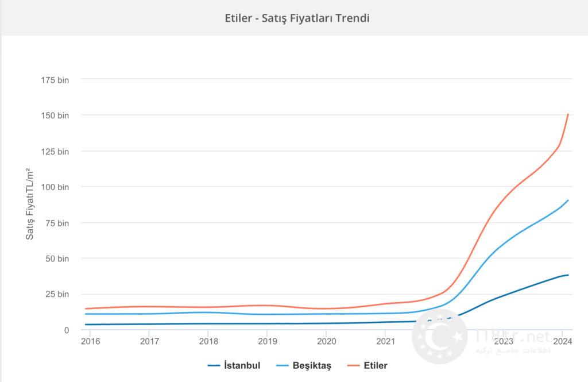Click the endpoint of the light blue Beşiktaş line
This screenshot has width=588, height=382.
[x=568, y=200]
